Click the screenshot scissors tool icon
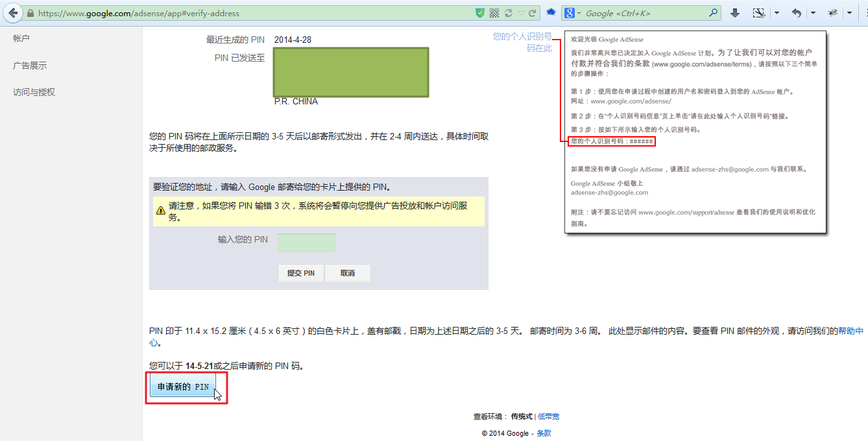This screenshot has width=868, height=441. pyautogui.click(x=758, y=13)
